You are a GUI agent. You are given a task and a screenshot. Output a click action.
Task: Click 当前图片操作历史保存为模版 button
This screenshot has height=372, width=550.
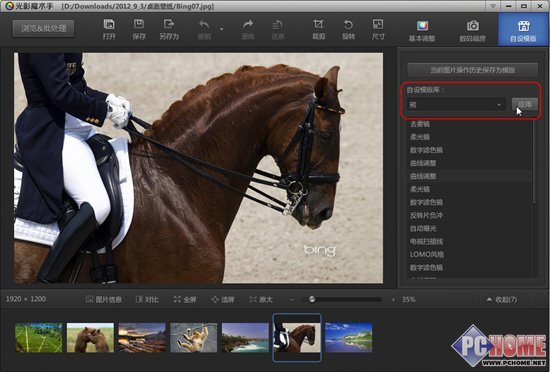[x=472, y=70]
